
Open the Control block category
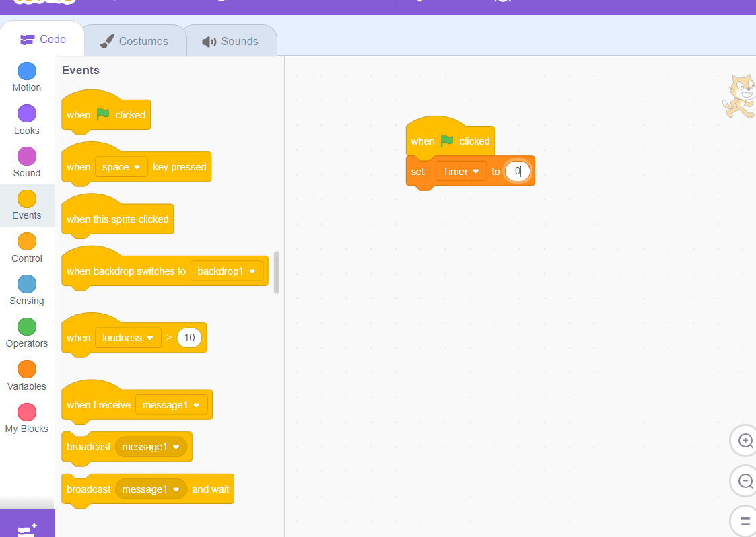click(x=26, y=247)
